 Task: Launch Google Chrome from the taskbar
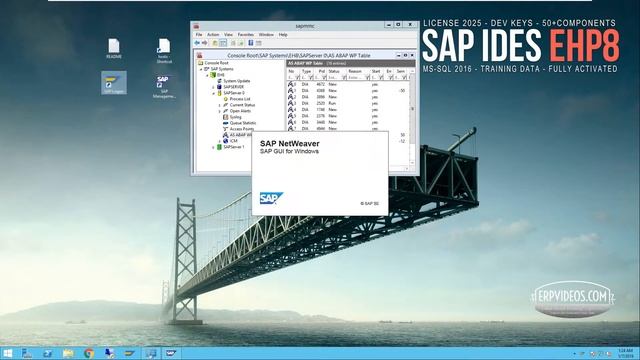pos(89,353)
